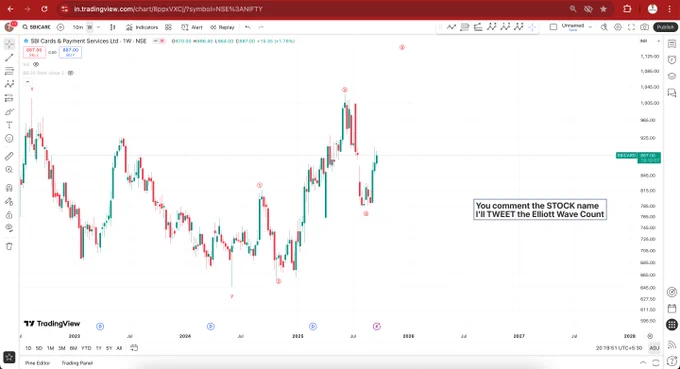
Task: Expand the timeframe interval dropdown
Action: [98, 27]
